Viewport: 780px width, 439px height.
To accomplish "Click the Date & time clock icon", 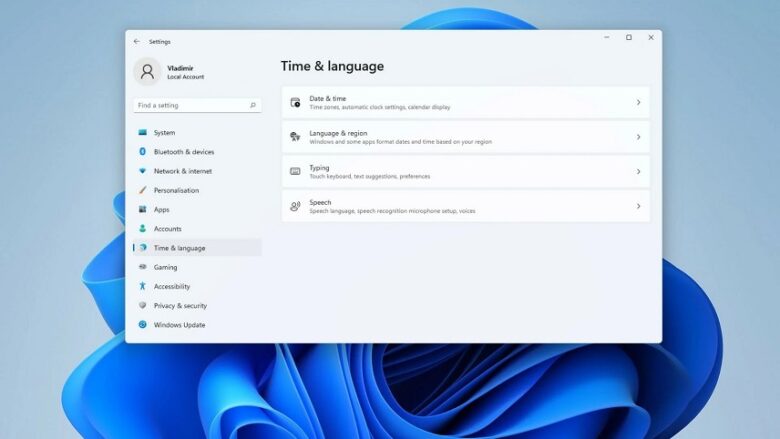I will click(x=295, y=102).
